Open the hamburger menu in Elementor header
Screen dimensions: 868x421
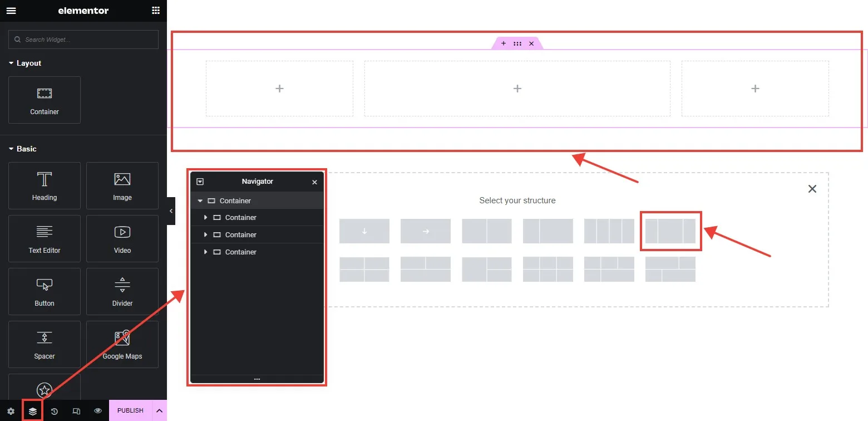pyautogui.click(x=11, y=11)
